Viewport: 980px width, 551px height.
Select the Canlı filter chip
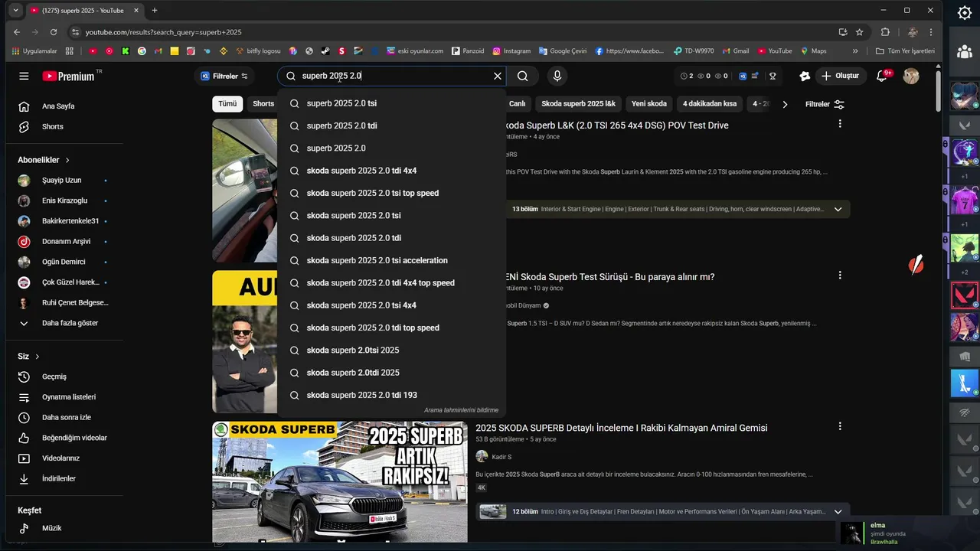517,103
